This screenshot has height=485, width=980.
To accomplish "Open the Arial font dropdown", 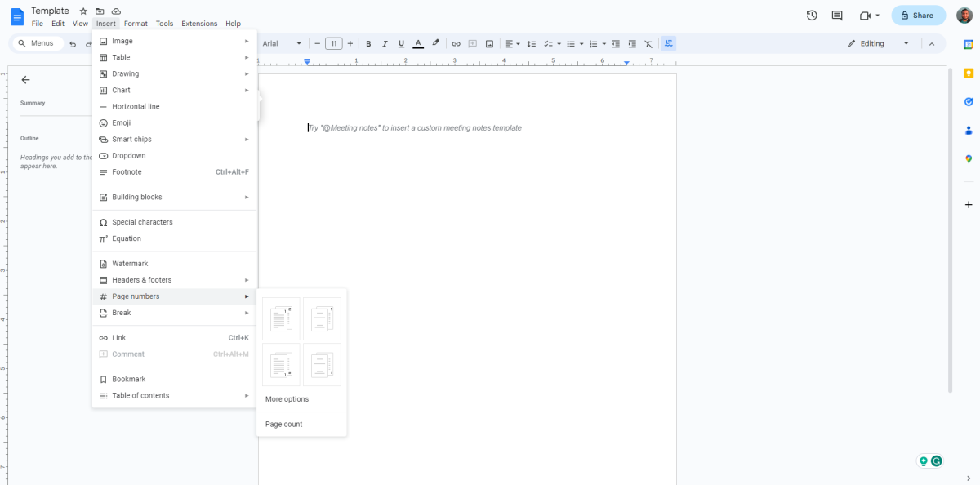I will tap(282, 43).
